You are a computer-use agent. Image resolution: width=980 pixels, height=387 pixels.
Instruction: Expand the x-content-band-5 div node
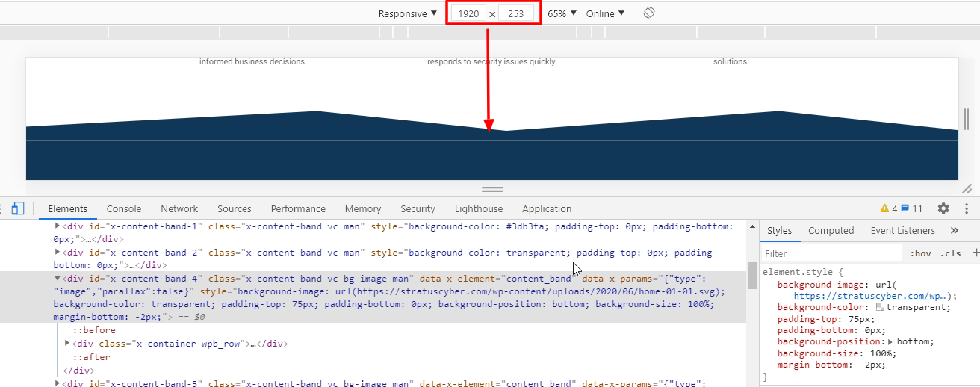point(58,384)
